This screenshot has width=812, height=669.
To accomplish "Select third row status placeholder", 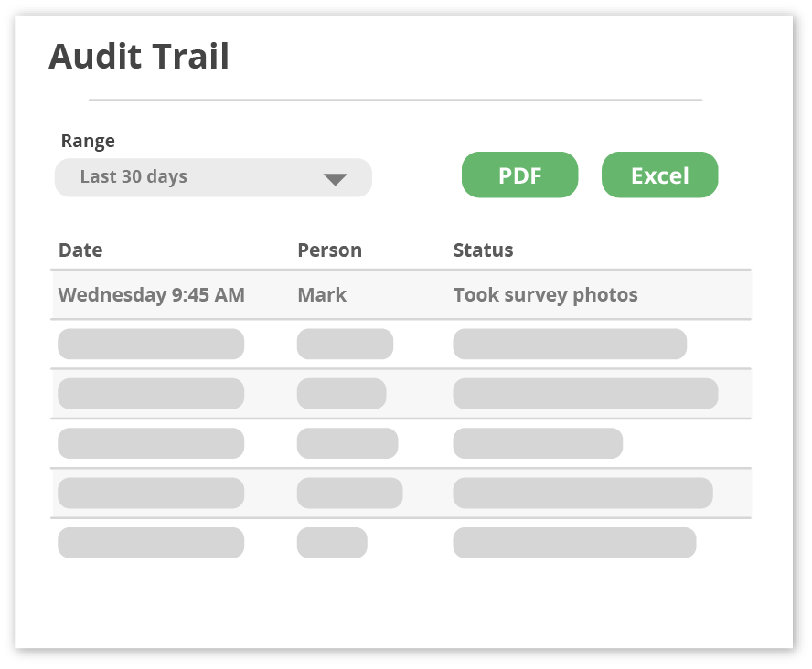I will [585, 394].
